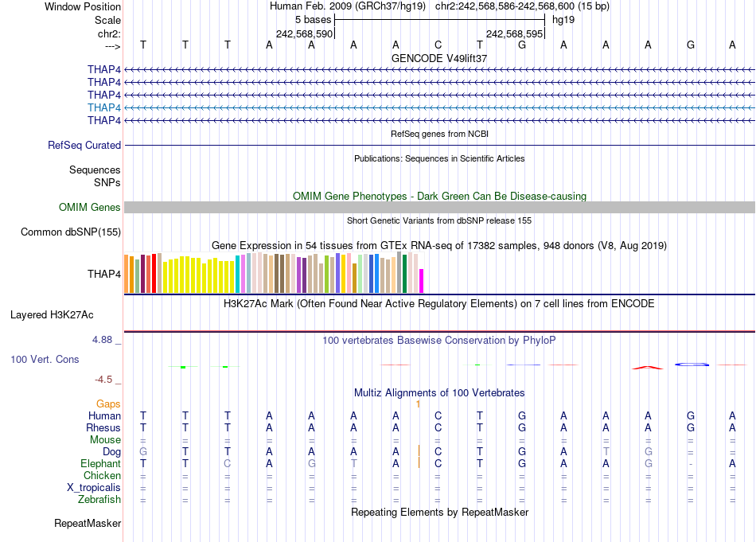Click the SNPs track label
The height and width of the screenshot is (542, 756).
coord(107,183)
